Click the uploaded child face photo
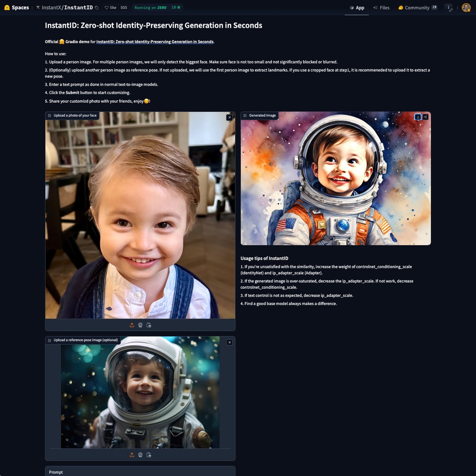The height and width of the screenshot is (476, 476). coord(140,215)
